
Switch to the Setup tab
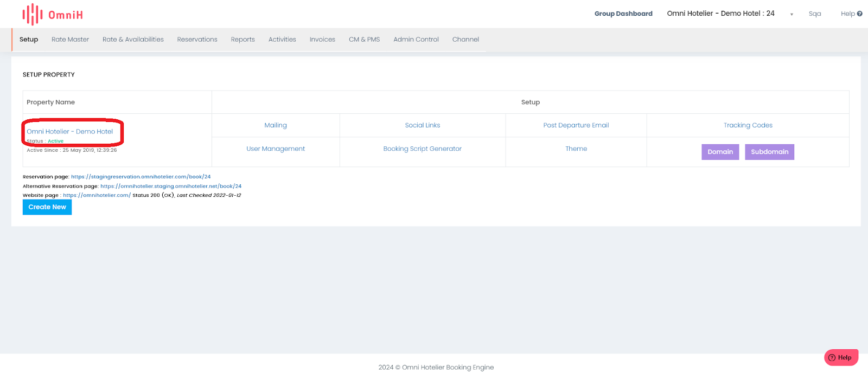[29, 40]
